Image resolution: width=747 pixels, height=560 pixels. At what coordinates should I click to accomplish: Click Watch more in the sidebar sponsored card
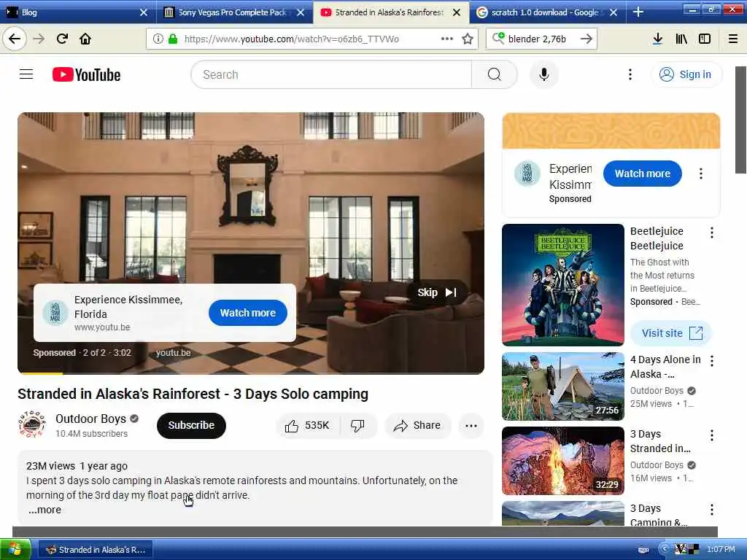(642, 174)
